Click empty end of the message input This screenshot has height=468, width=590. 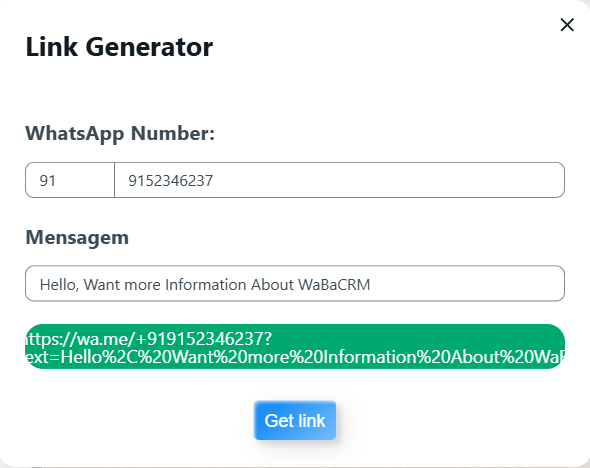[467, 283]
